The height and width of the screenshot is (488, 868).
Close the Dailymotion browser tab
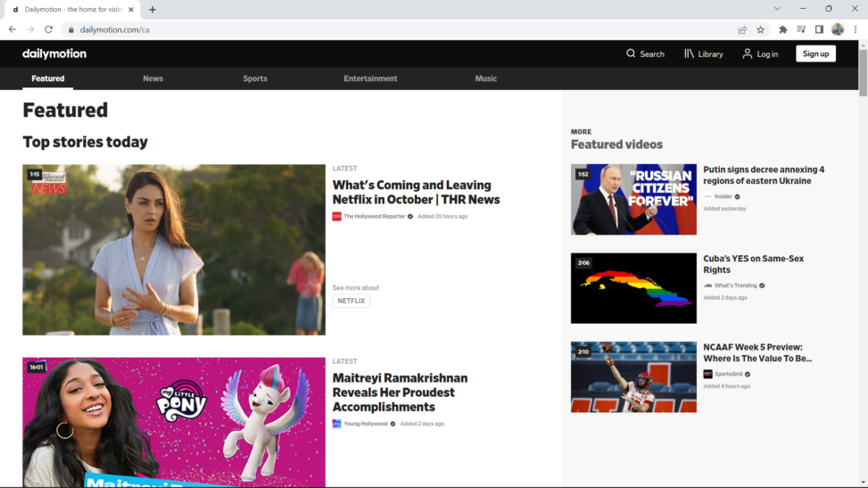(x=131, y=10)
